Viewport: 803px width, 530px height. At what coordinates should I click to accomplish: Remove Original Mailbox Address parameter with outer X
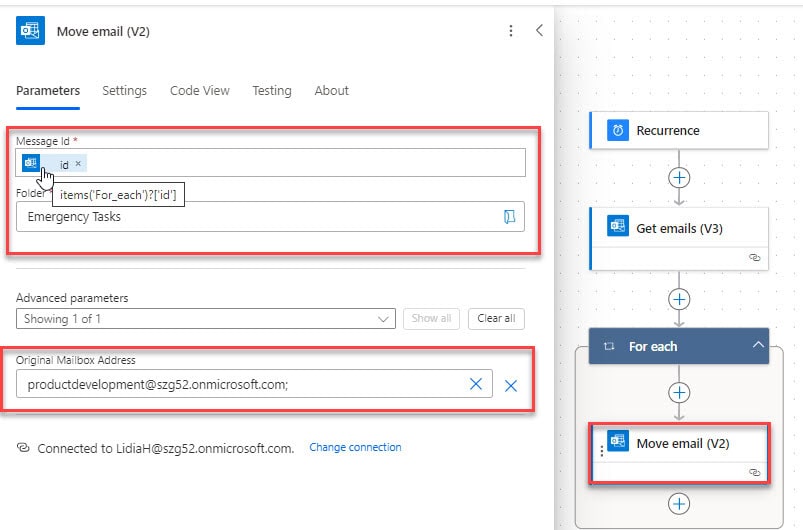click(511, 386)
